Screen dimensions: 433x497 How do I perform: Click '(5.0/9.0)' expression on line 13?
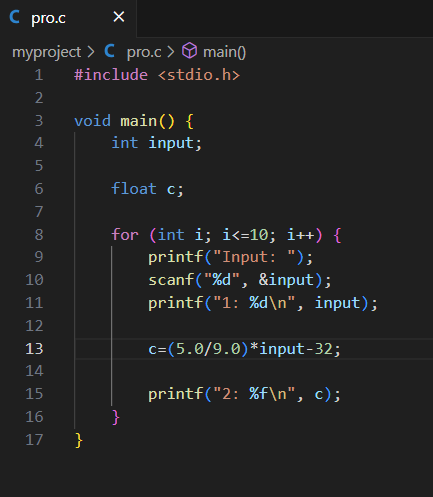coord(208,349)
